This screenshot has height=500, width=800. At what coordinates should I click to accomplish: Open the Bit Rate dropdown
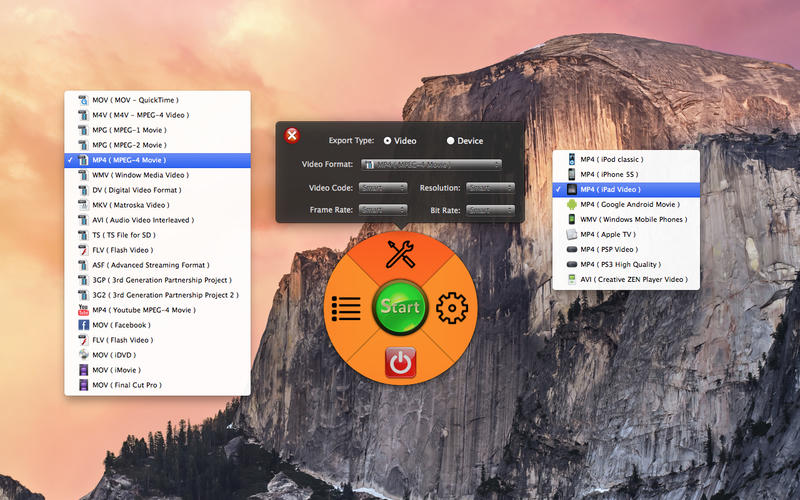click(490, 210)
